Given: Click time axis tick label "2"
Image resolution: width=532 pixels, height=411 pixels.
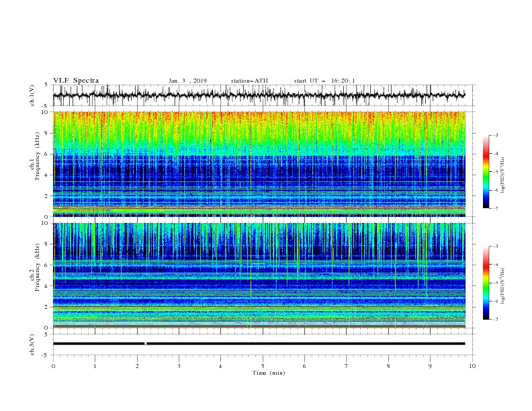Looking at the screenshot, I should (x=137, y=366).
